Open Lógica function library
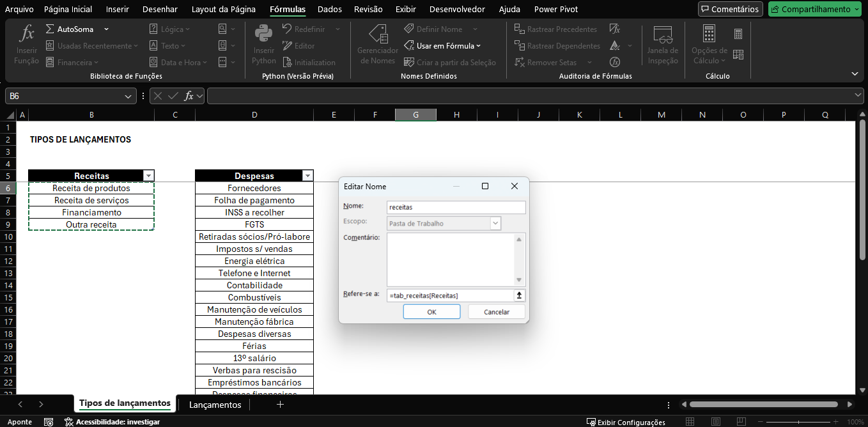Viewport: 868px width, 427px height. click(x=169, y=29)
